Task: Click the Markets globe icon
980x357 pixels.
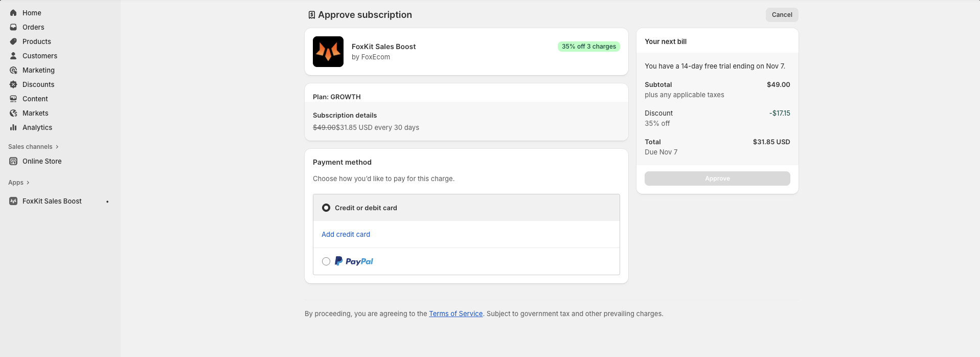Action: (x=13, y=113)
